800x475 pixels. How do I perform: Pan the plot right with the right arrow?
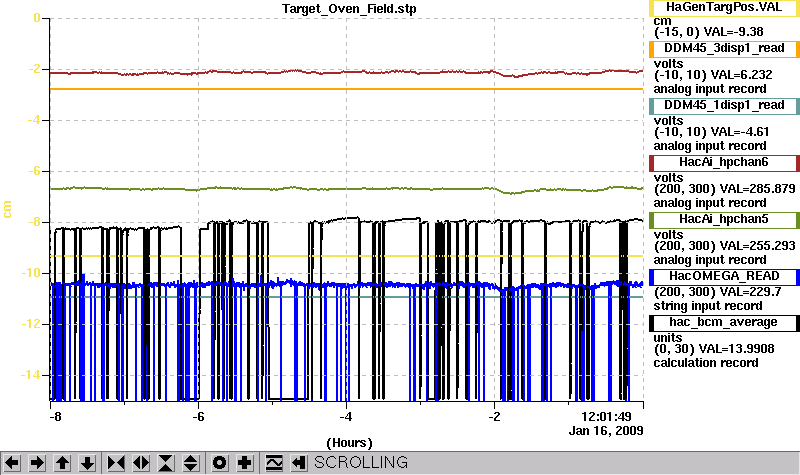37,463
